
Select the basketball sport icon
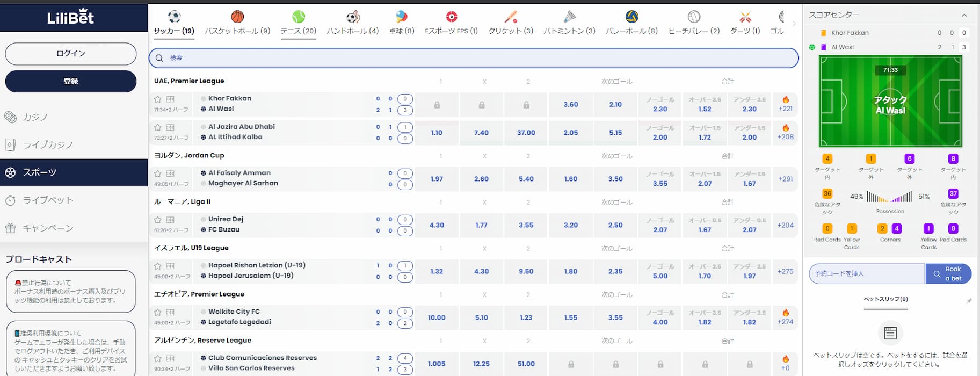(237, 17)
